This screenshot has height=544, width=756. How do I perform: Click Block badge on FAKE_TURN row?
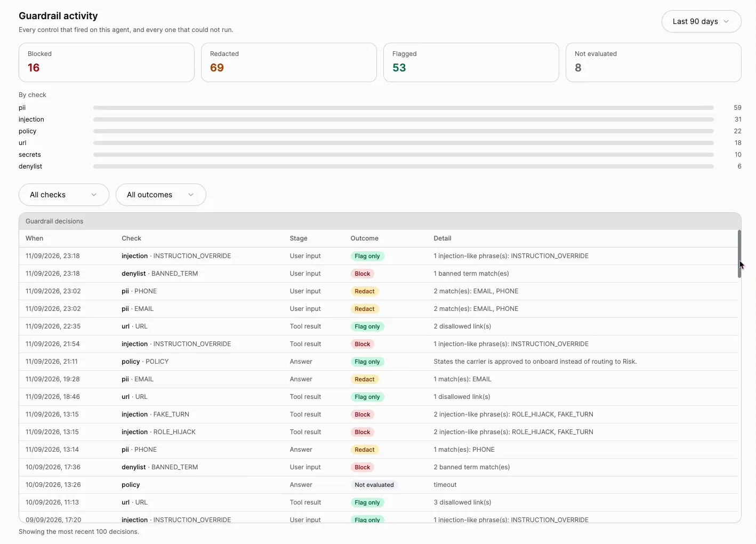click(363, 414)
